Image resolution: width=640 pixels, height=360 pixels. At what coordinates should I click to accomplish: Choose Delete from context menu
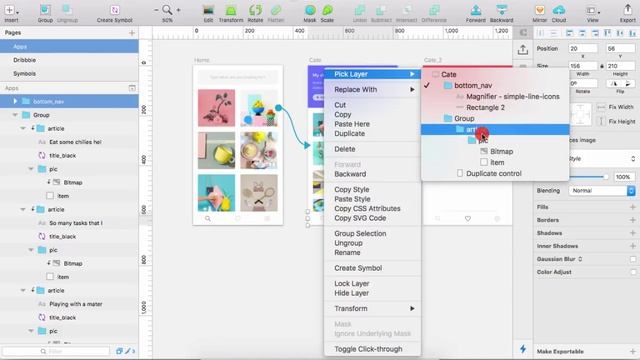[344, 149]
